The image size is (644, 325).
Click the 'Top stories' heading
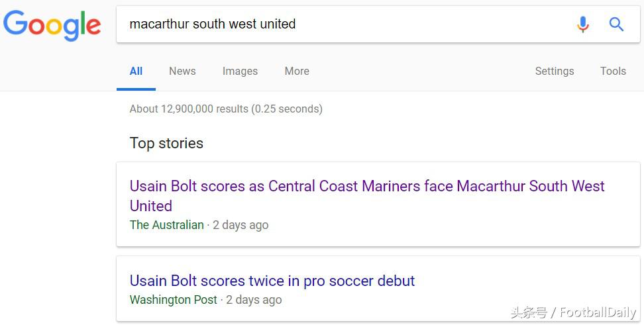click(166, 143)
